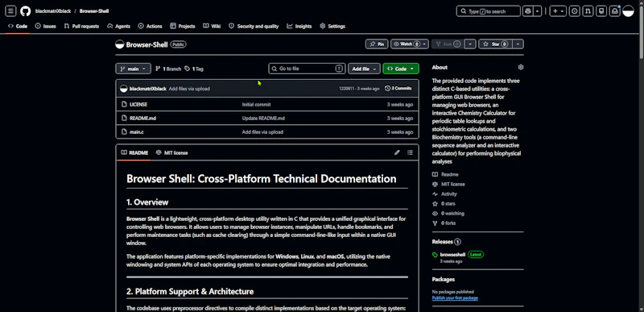This screenshot has width=644, height=312.
Task: Star the Browser-Shell repository
Action: click(495, 44)
